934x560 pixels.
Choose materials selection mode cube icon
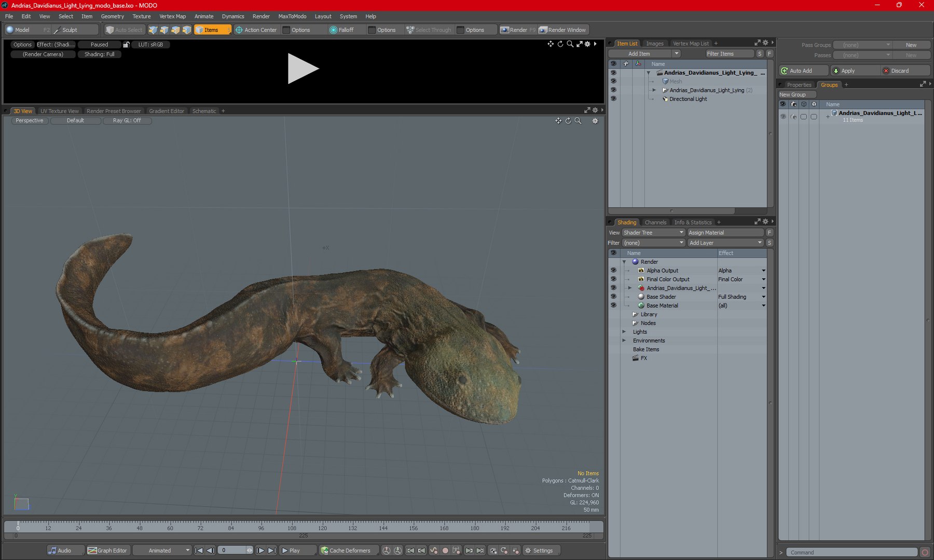[x=187, y=30]
